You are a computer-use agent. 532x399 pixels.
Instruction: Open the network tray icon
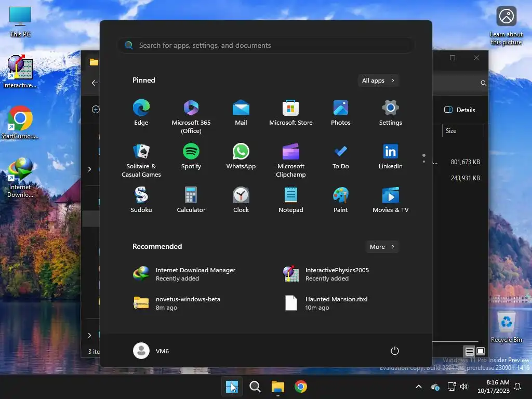(x=451, y=387)
